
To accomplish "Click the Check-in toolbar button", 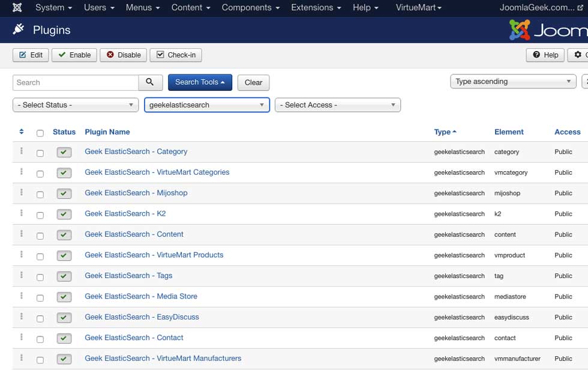I will coord(176,55).
